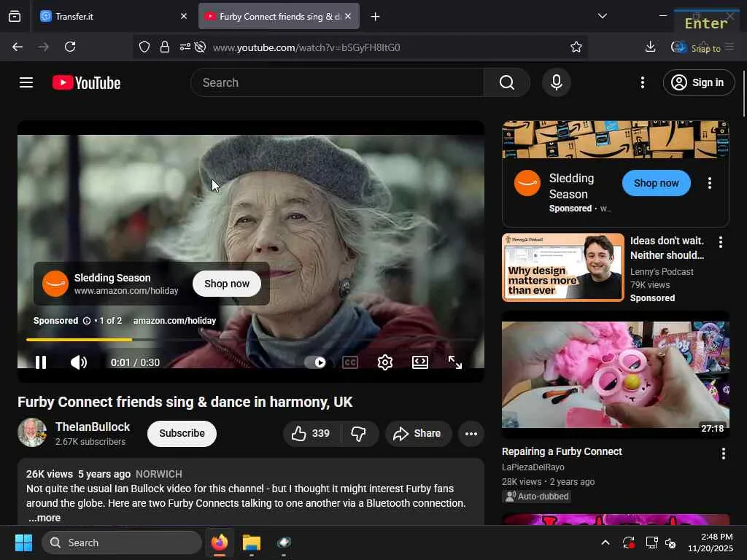Toggle the autoplay switch
747x560 pixels.
point(315,362)
